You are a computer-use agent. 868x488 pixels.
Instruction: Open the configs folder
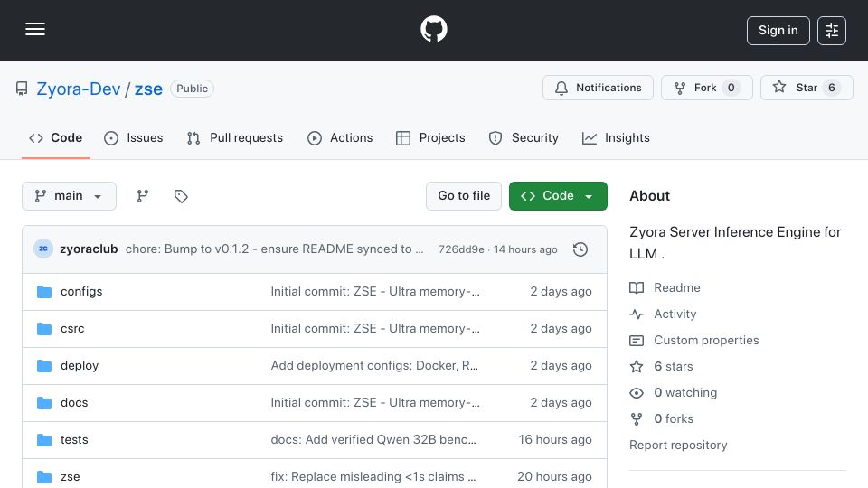click(x=81, y=292)
